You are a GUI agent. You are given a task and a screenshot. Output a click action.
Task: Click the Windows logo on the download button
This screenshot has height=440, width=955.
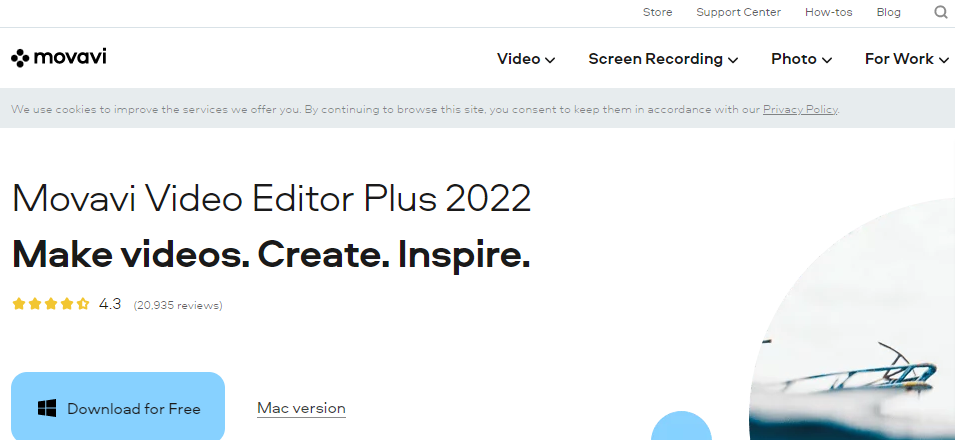click(47, 408)
